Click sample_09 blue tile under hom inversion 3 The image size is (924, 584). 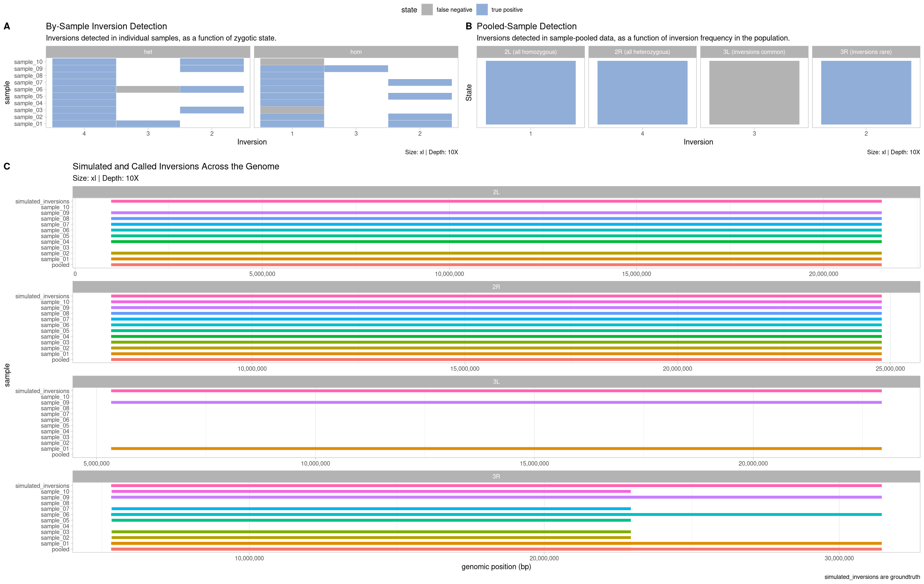point(356,69)
